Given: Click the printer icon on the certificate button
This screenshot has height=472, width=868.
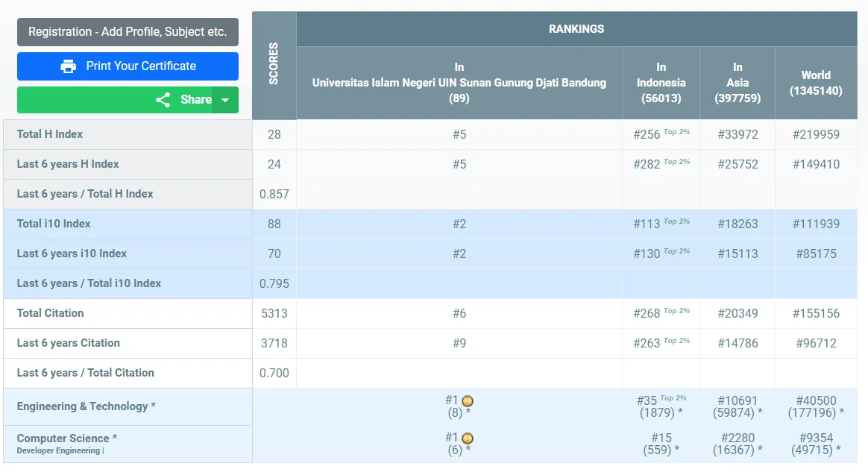Looking at the screenshot, I should (x=69, y=66).
